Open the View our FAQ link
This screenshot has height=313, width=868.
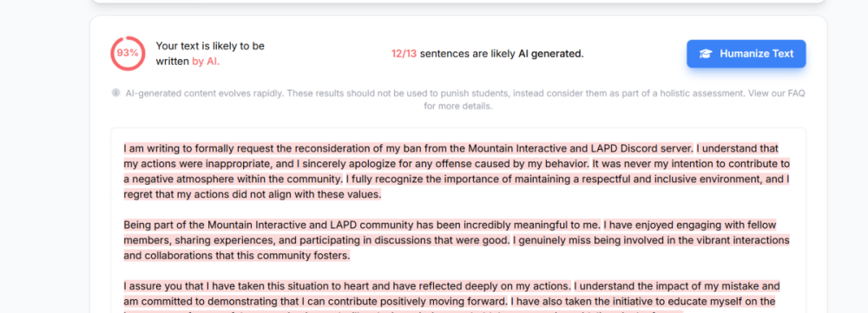[777, 94]
